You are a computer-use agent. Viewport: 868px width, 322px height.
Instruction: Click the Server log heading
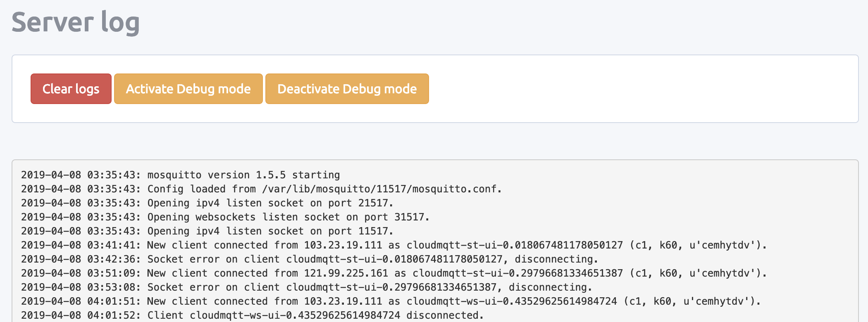[x=76, y=22]
